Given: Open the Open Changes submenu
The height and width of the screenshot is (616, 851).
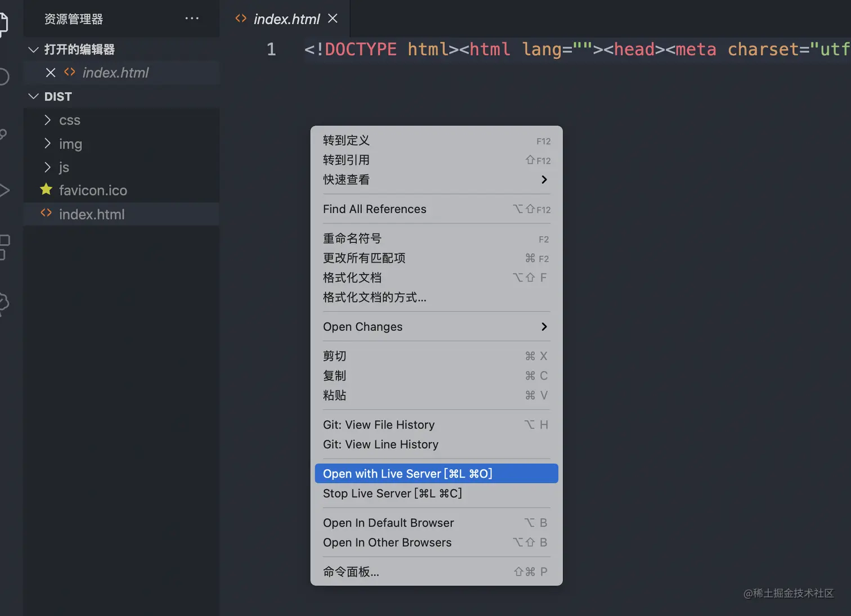Looking at the screenshot, I should [436, 327].
